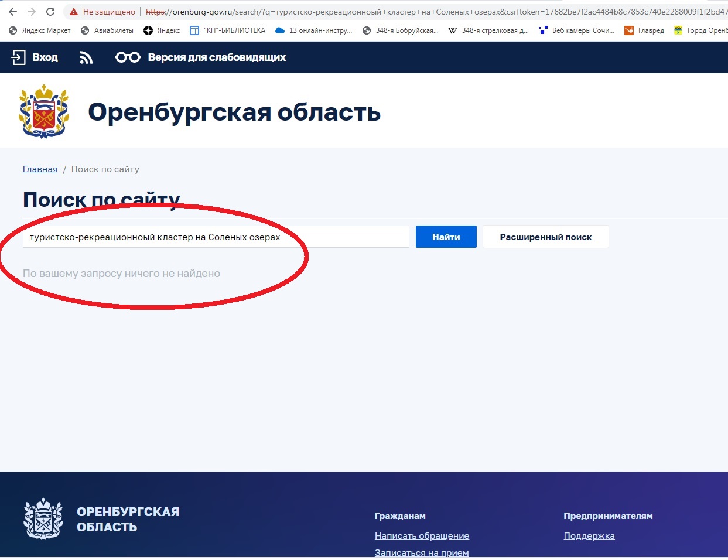Screen dimensions: 728x560
Task: Open the Главред bookmark
Action: [x=644, y=30]
